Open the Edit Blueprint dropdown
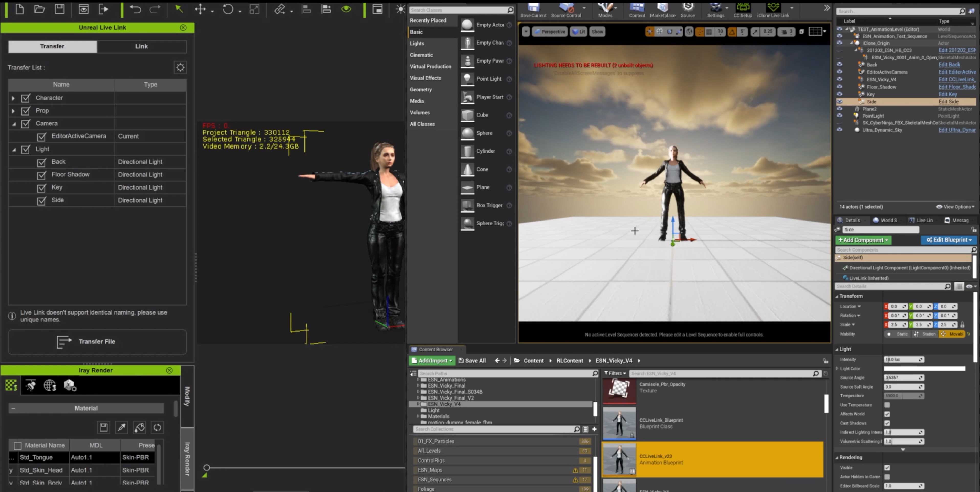Image resolution: width=980 pixels, height=492 pixels. (x=949, y=240)
